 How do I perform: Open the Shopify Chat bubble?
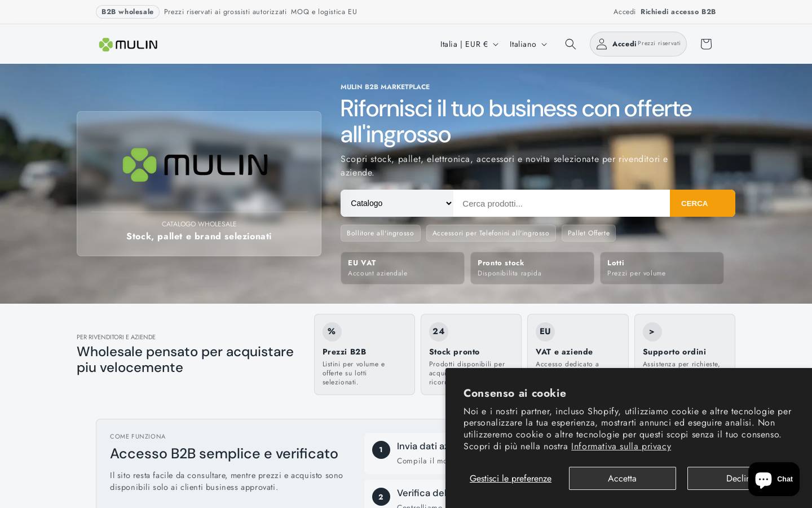(x=774, y=479)
